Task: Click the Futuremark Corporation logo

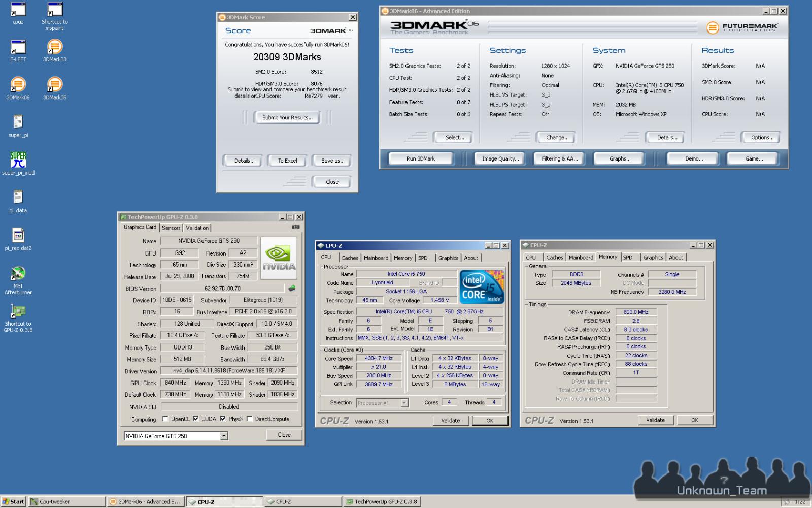Action: [x=741, y=27]
